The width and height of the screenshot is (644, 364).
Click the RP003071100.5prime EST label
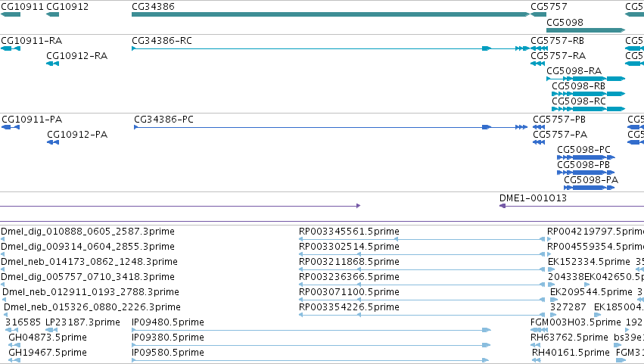pyautogui.click(x=349, y=293)
